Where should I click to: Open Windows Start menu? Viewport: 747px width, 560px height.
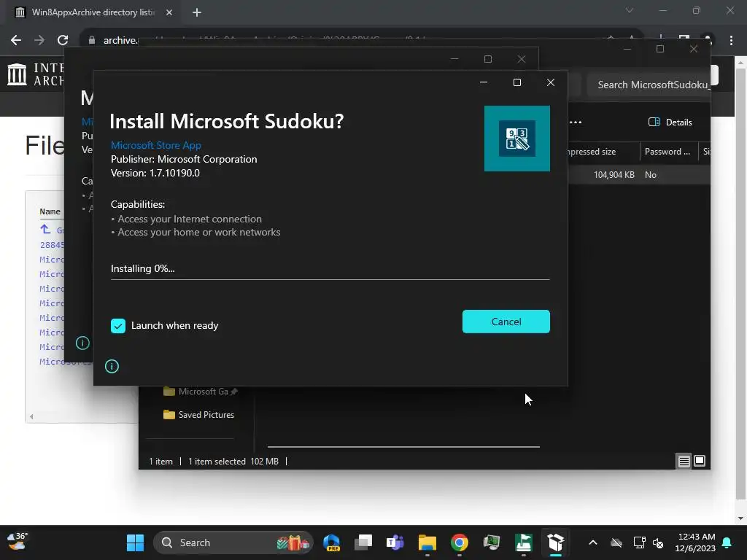(135, 542)
